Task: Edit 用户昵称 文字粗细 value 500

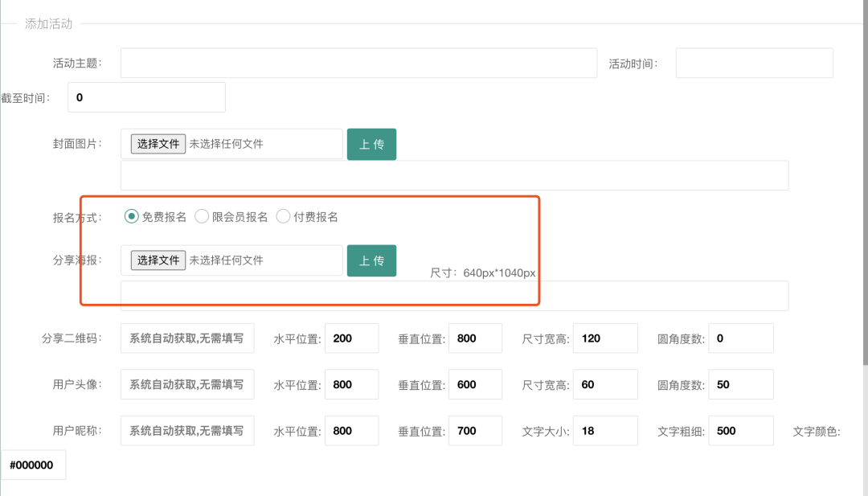Action: 740,431
